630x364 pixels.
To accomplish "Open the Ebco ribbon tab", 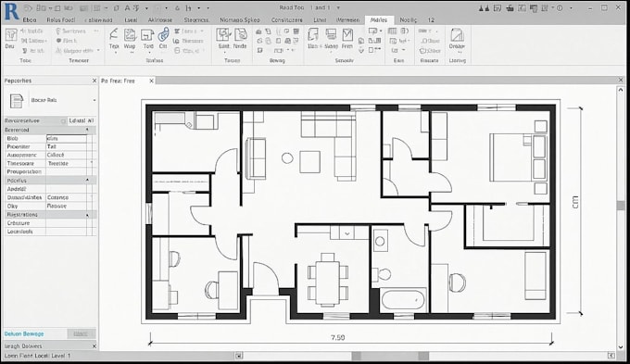I will point(30,19).
